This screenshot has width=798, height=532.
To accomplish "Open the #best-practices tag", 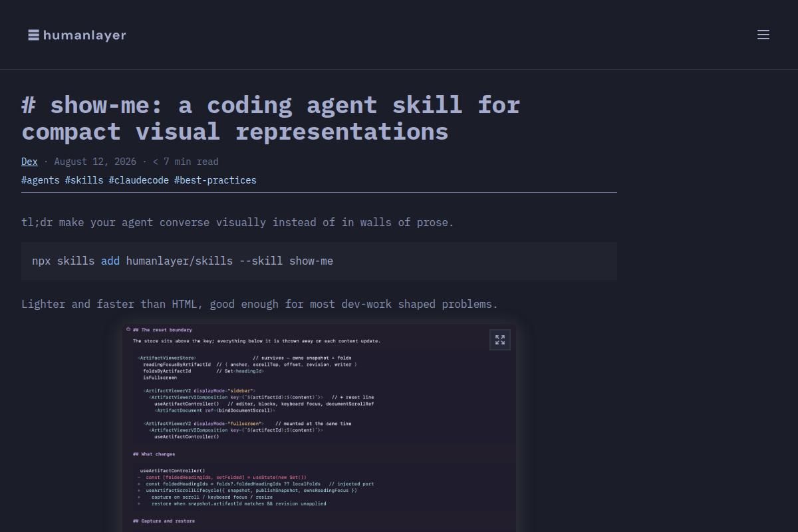I will (x=215, y=180).
